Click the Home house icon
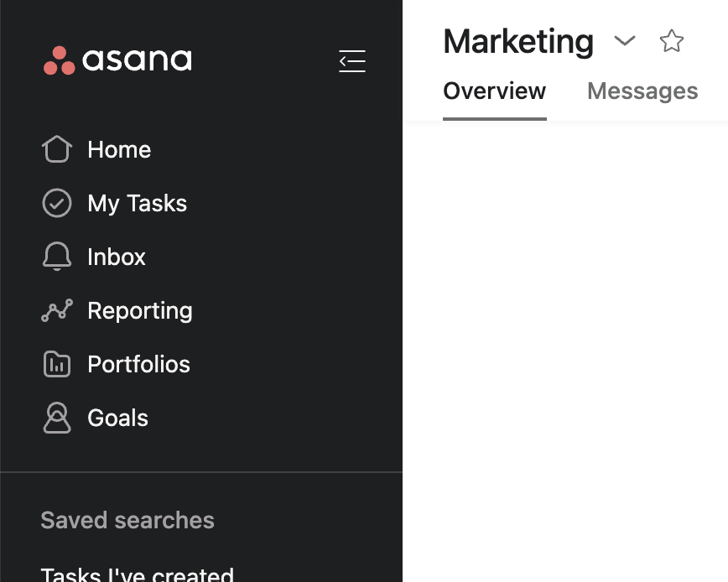This screenshot has height=582, width=728. point(56,150)
